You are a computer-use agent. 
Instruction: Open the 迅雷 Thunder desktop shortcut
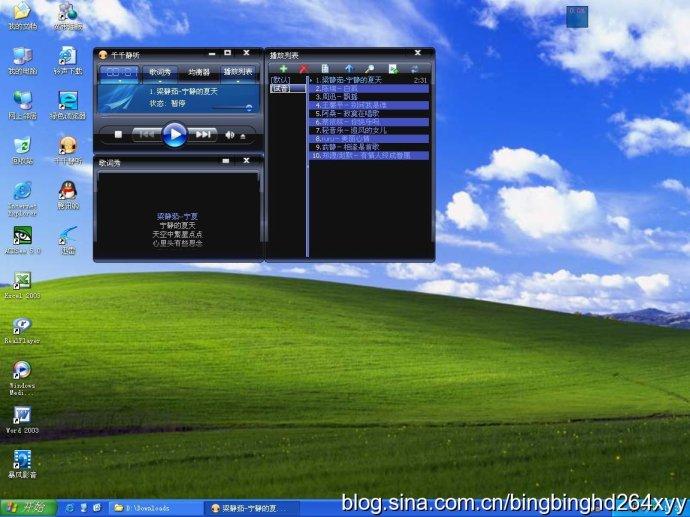point(68,241)
